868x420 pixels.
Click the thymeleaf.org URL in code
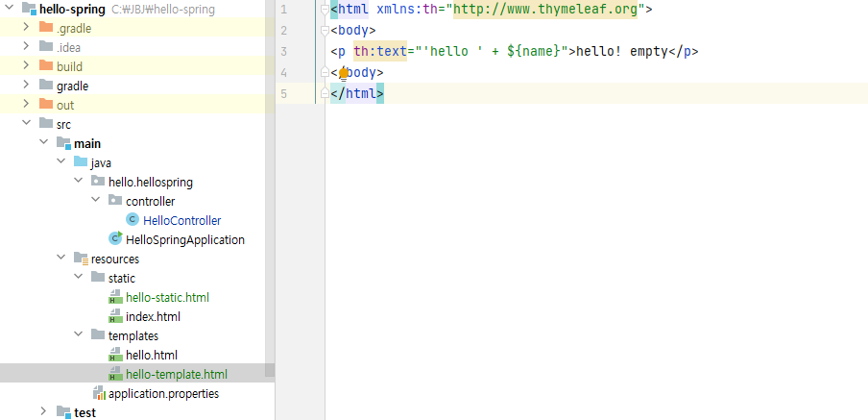545,10
